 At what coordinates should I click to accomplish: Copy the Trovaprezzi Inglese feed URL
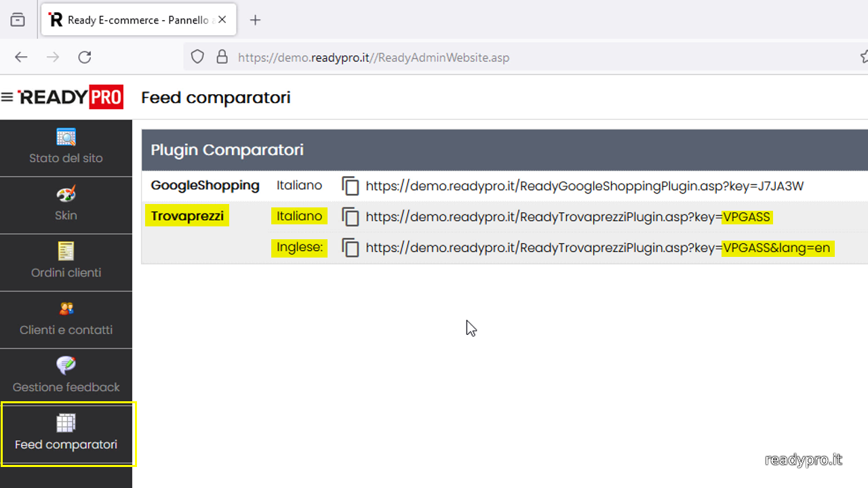point(350,247)
